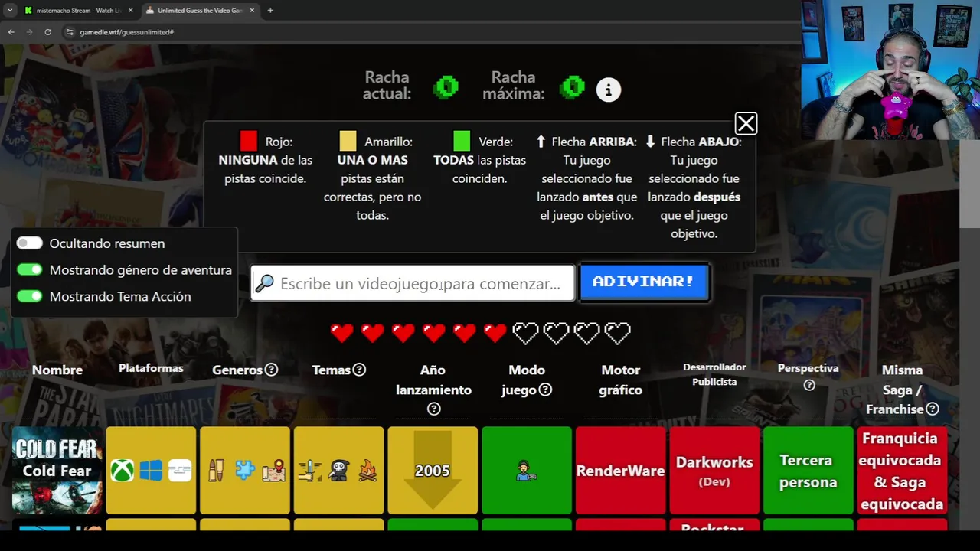980x551 pixels.
Task: Click the Plataformas column header
Action: click(151, 368)
